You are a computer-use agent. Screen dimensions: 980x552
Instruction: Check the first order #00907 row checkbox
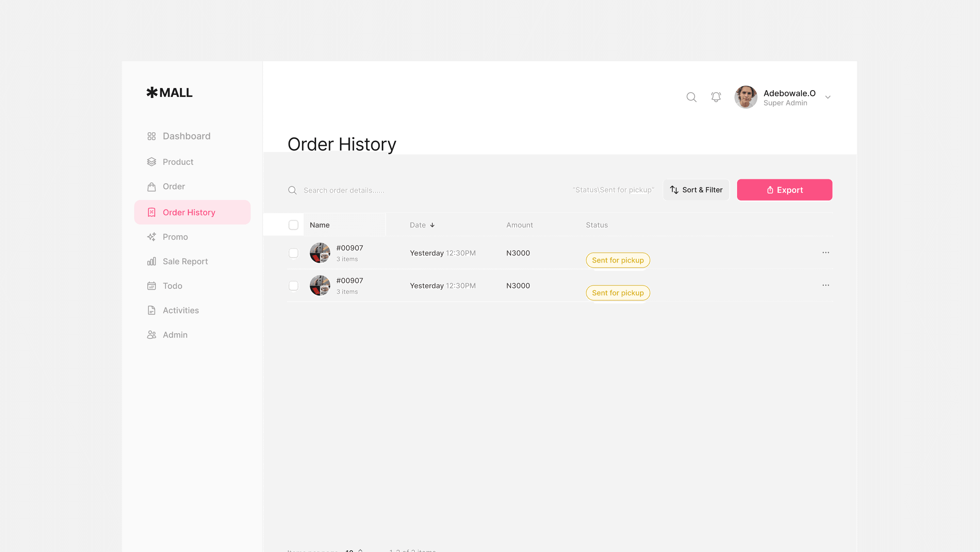pyautogui.click(x=293, y=253)
